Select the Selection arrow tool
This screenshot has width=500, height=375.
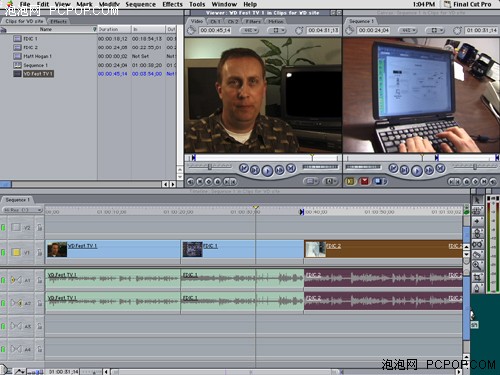[477, 200]
